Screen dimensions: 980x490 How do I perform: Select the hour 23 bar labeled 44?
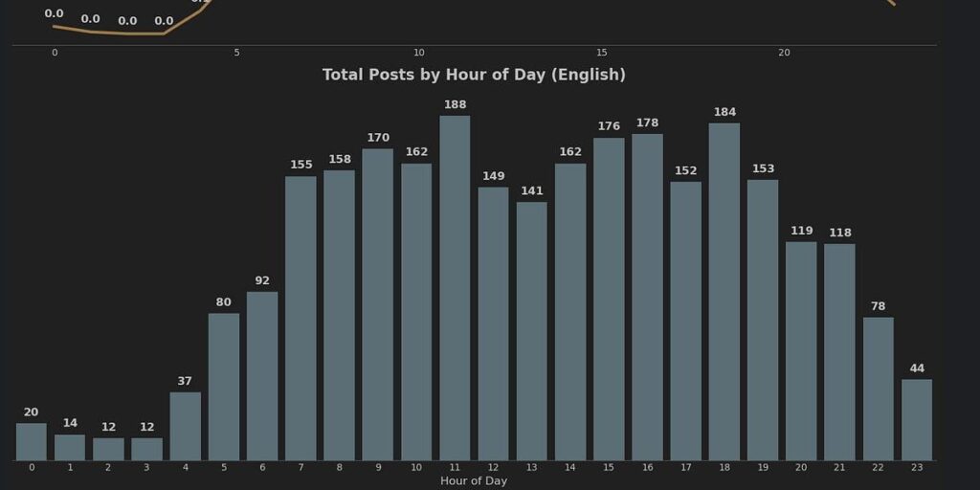(x=916, y=420)
